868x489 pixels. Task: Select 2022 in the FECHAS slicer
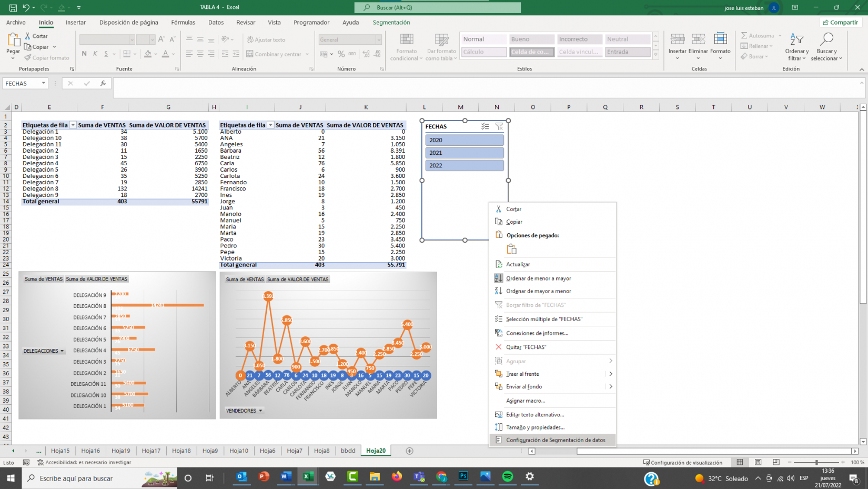click(465, 165)
